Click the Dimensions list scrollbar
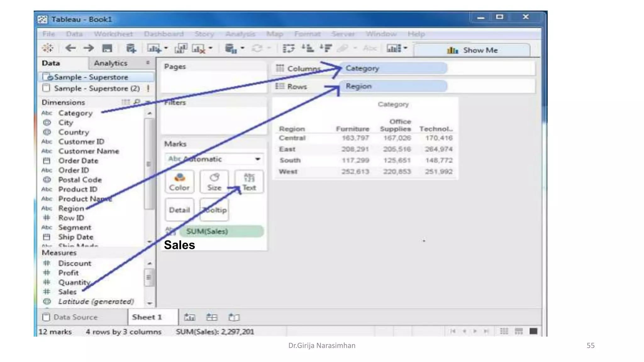The width and height of the screenshot is (644, 362). point(148,164)
